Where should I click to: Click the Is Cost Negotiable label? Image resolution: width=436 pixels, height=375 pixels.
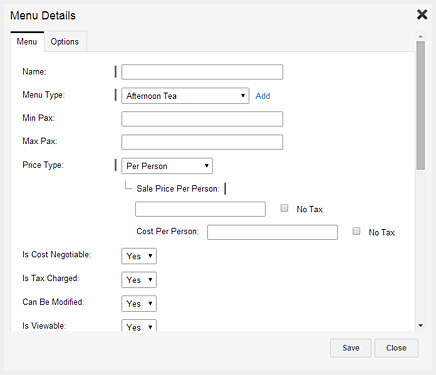[57, 255]
